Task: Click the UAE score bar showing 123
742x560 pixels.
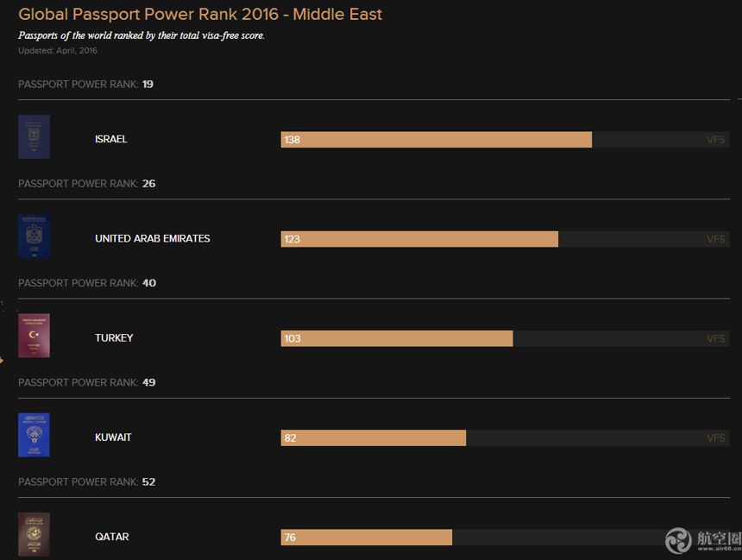Action: pyautogui.click(x=419, y=239)
